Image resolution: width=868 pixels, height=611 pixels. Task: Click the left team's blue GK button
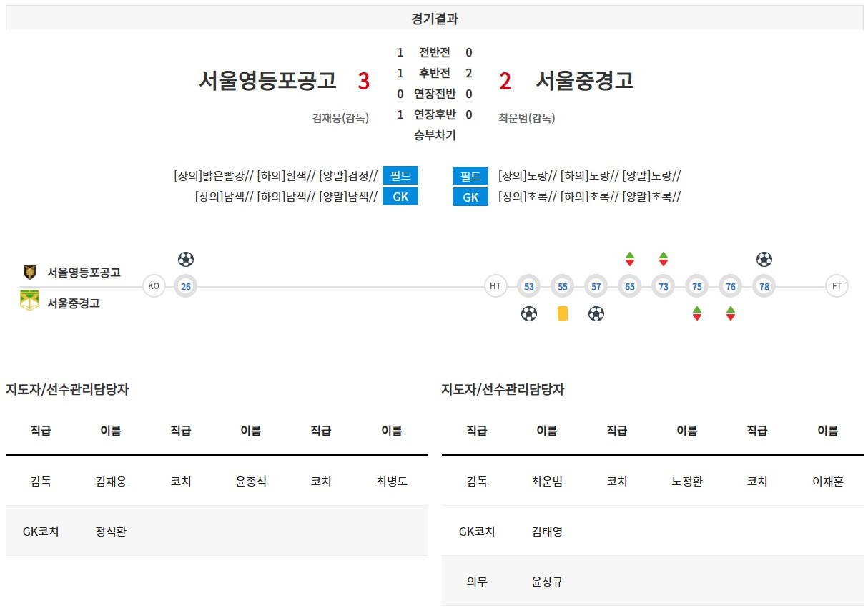400,197
